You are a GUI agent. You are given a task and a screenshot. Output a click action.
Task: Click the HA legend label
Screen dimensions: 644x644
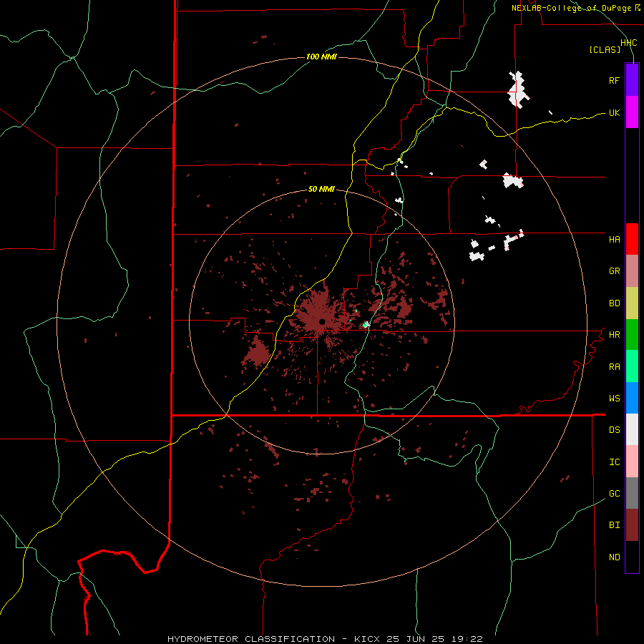(x=614, y=239)
